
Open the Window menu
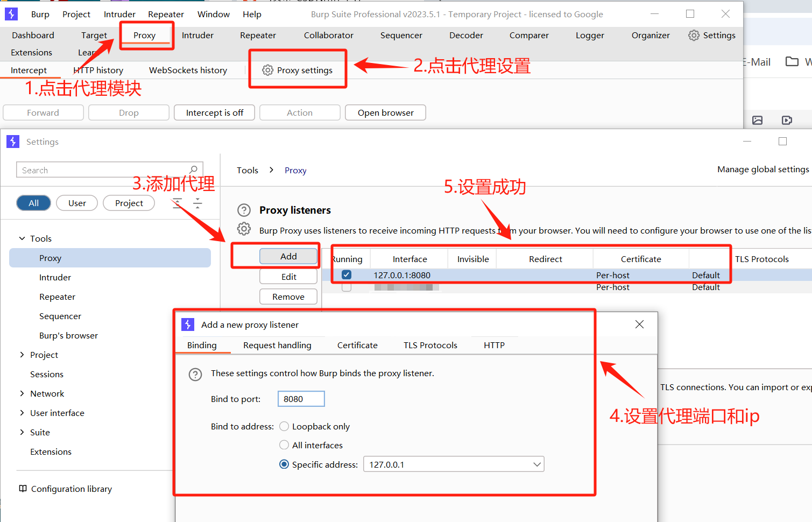[x=214, y=14]
